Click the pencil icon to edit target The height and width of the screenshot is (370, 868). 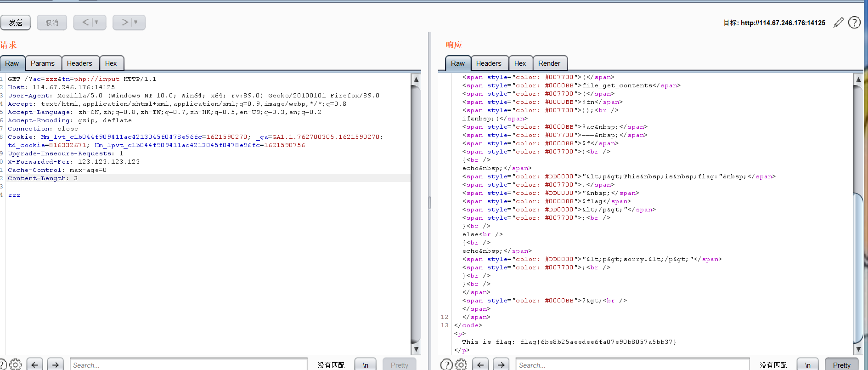coord(839,23)
